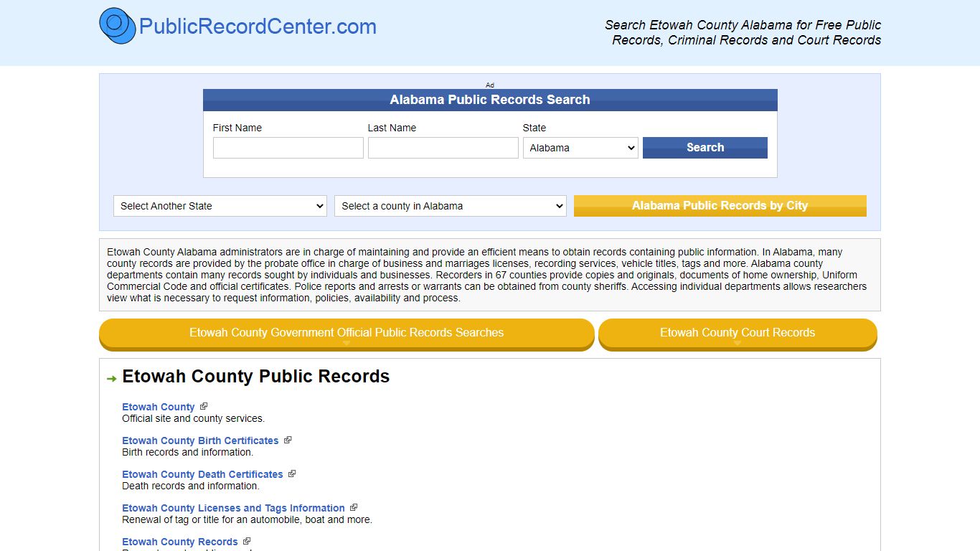The height and width of the screenshot is (551, 980).
Task: Open the Etowah County Death Certificates link
Action: point(202,474)
